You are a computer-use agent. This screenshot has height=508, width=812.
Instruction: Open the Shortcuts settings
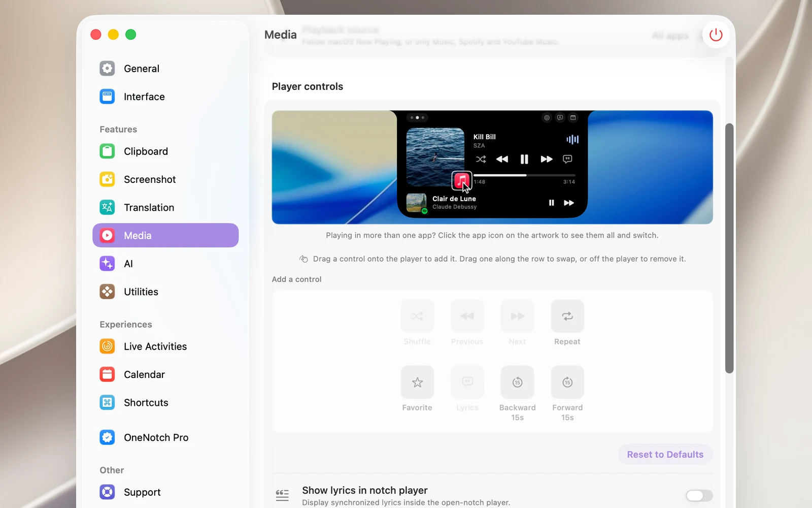point(165,402)
